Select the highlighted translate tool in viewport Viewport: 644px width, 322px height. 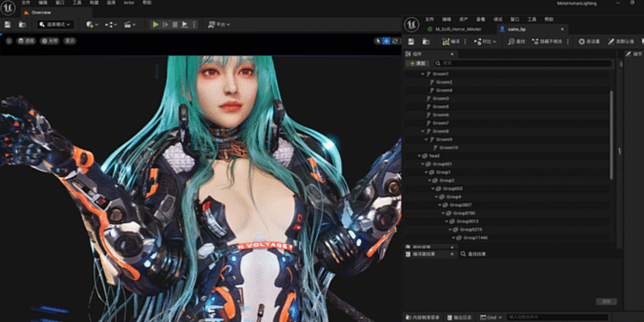click(386, 41)
